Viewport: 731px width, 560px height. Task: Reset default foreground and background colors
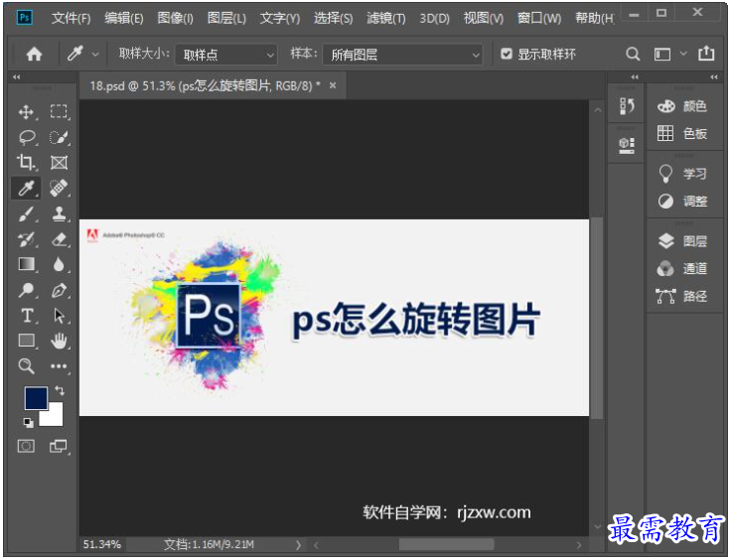pos(29,422)
